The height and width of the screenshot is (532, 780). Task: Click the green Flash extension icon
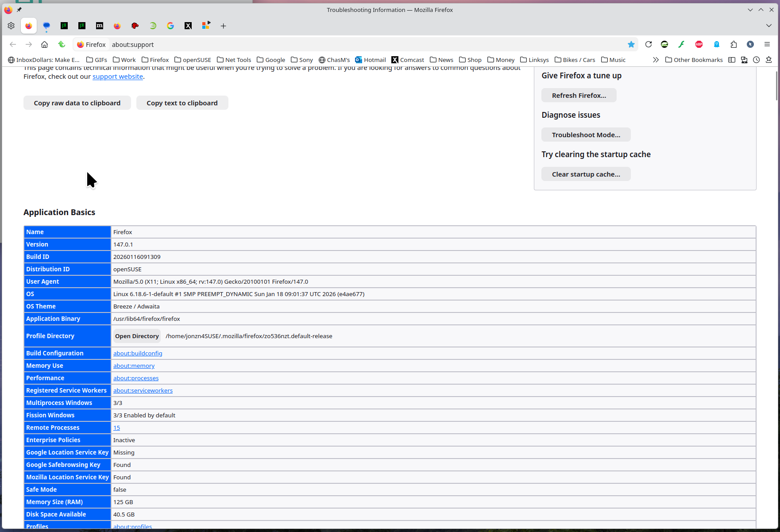point(682,44)
